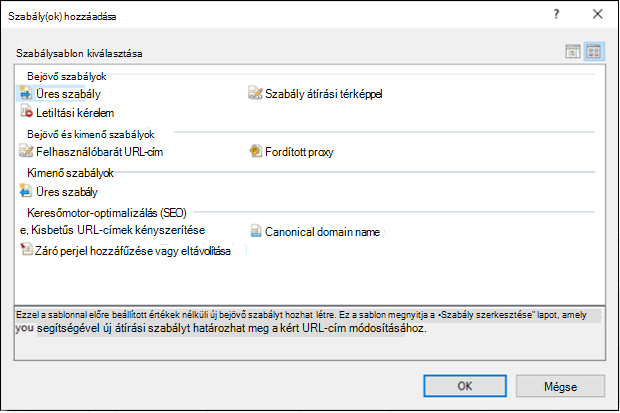The image size is (620, 413).
Task: Click Záró perjel hozzáfűzése vagy eltávolítása text
Action: (x=133, y=251)
